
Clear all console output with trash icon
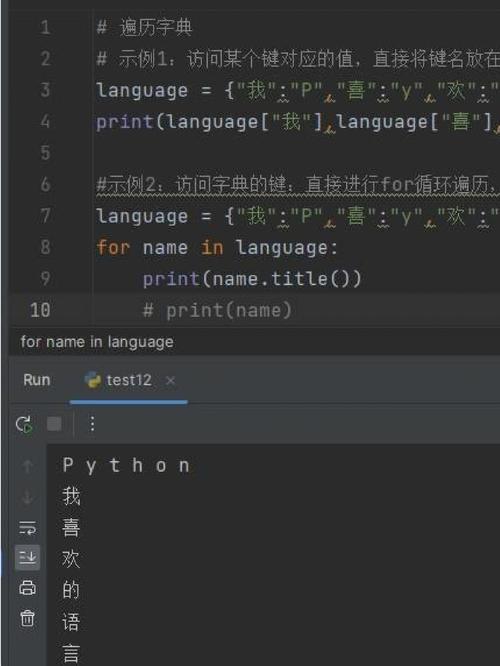point(28,618)
